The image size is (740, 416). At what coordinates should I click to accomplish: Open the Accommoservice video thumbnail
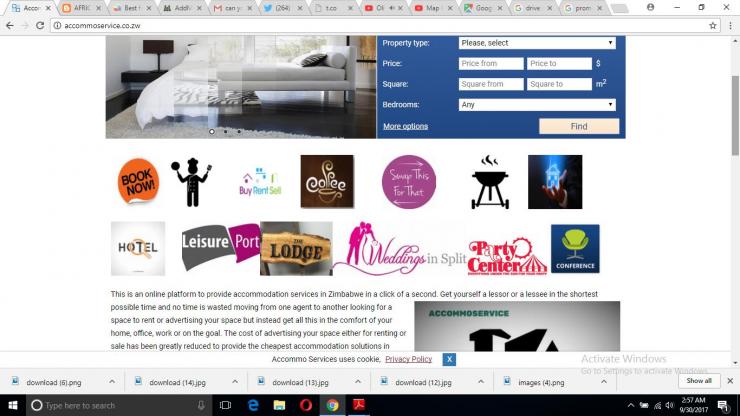click(x=517, y=326)
